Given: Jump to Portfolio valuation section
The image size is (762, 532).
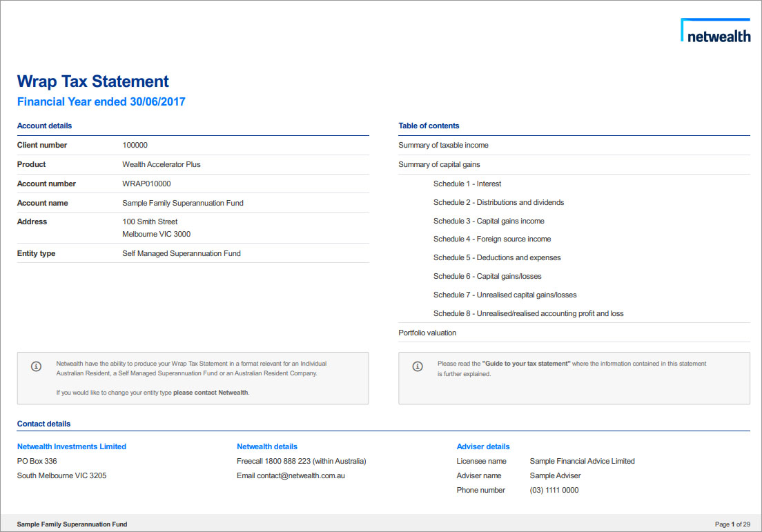Looking at the screenshot, I should click(427, 333).
